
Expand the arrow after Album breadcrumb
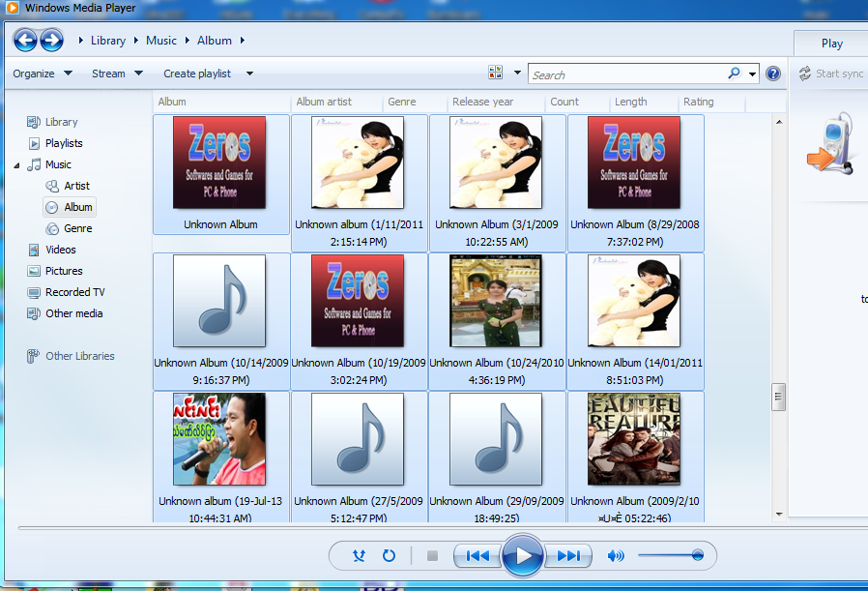pos(243,40)
